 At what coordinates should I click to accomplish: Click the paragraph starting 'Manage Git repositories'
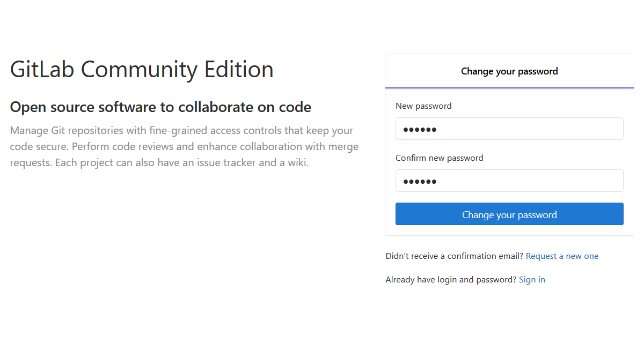click(184, 146)
